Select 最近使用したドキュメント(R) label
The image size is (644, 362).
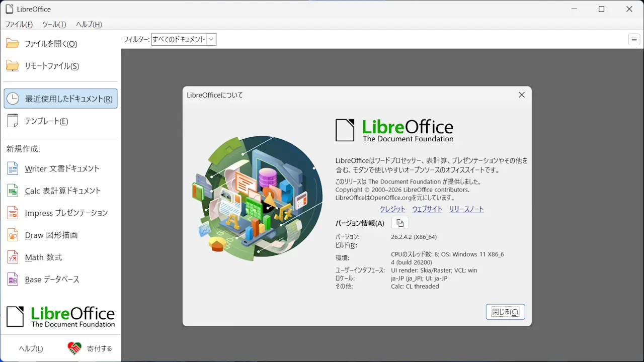[x=69, y=99]
